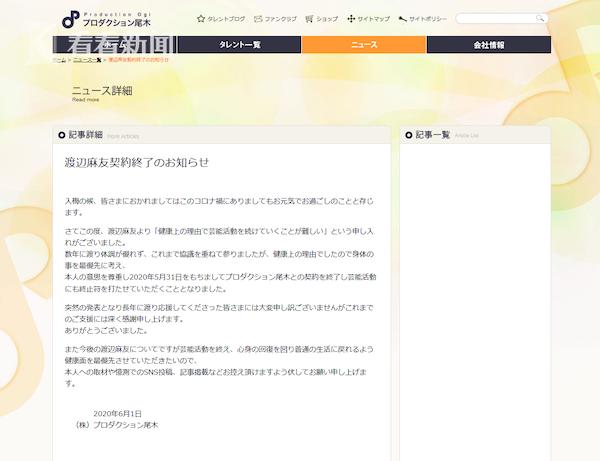Viewport: 600px width, 461px height.
Task: Click the ファンクラブ envelope icon
Action: (258, 19)
